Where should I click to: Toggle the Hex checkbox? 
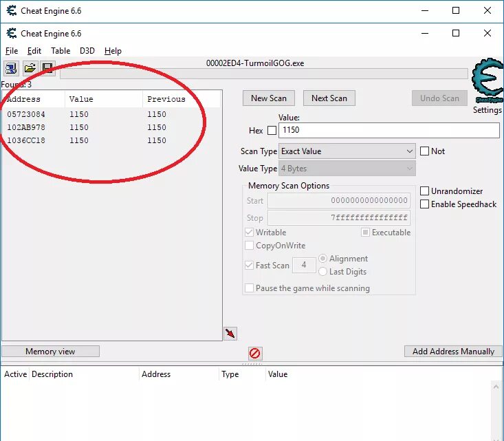coord(272,130)
